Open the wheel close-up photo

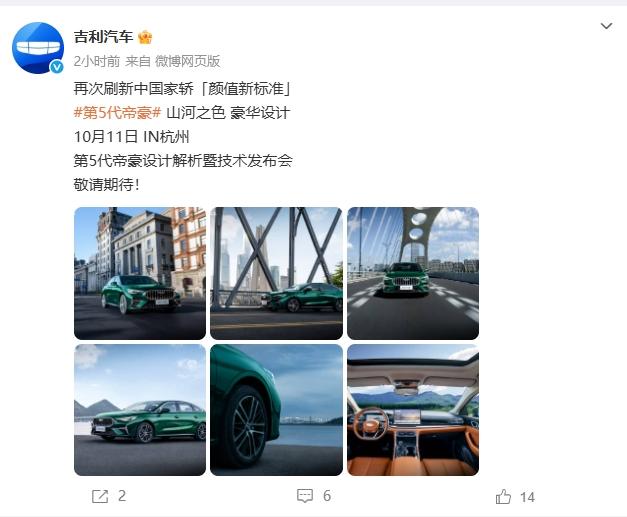click(276, 410)
